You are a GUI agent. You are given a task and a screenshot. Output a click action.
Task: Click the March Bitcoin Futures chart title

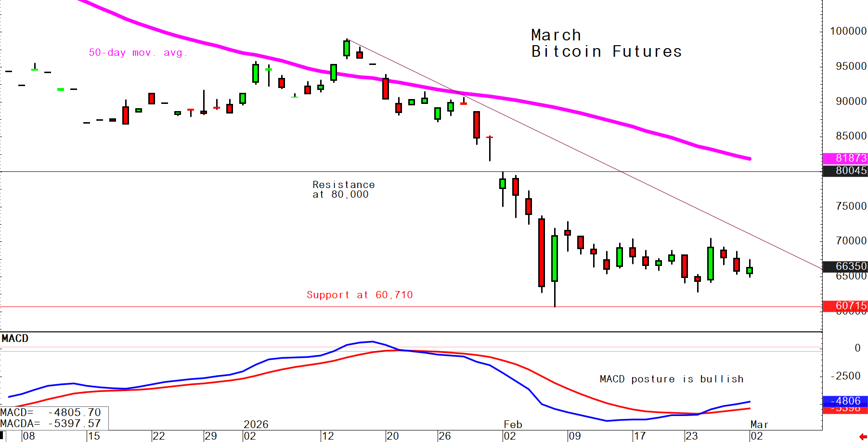[x=606, y=43]
